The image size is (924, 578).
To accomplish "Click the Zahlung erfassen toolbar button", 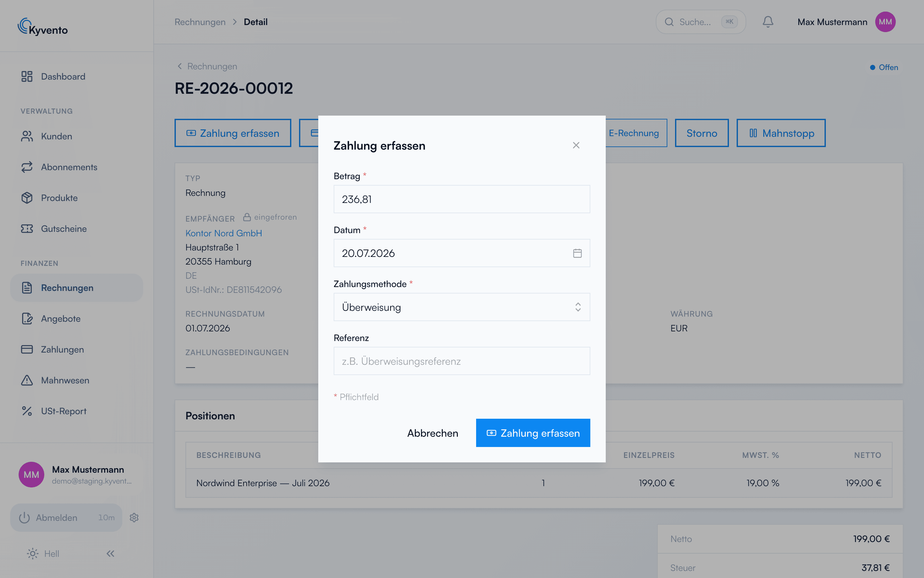I will point(233,133).
